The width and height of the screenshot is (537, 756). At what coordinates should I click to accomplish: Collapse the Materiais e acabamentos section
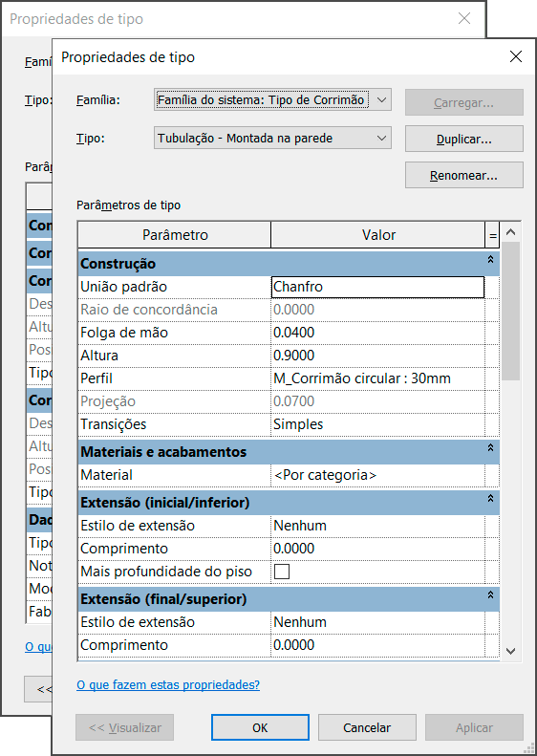(x=490, y=448)
